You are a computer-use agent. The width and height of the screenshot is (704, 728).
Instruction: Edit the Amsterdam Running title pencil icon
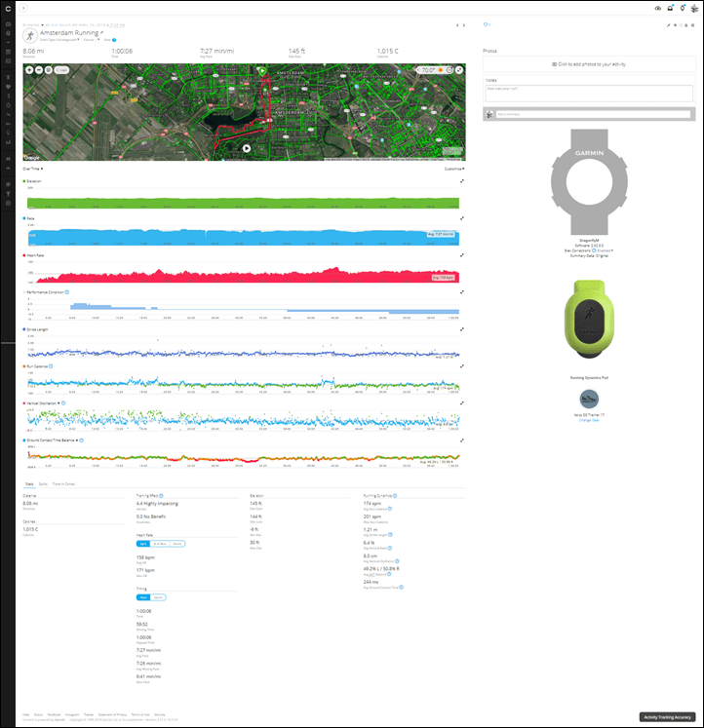[x=101, y=32]
